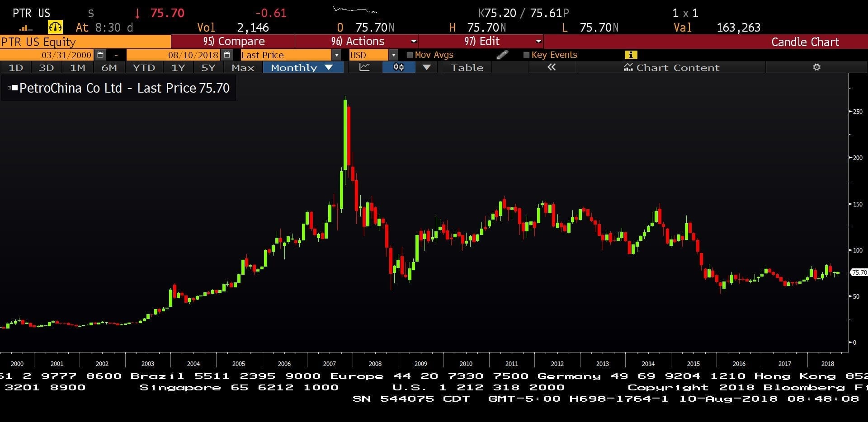Edit the end date 08/10/2018 field
Image resolution: width=868 pixels, height=422 pixels.
coord(174,55)
